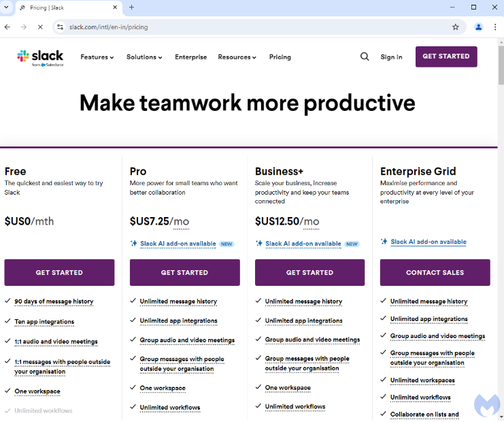Open the Chrome profile avatar
The width and height of the screenshot is (504, 422).
(x=479, y=27)
